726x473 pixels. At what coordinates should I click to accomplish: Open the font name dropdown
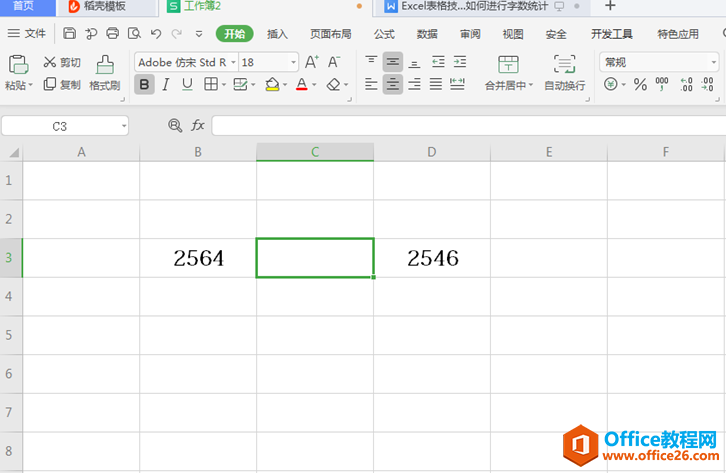[x=233, y=62]
